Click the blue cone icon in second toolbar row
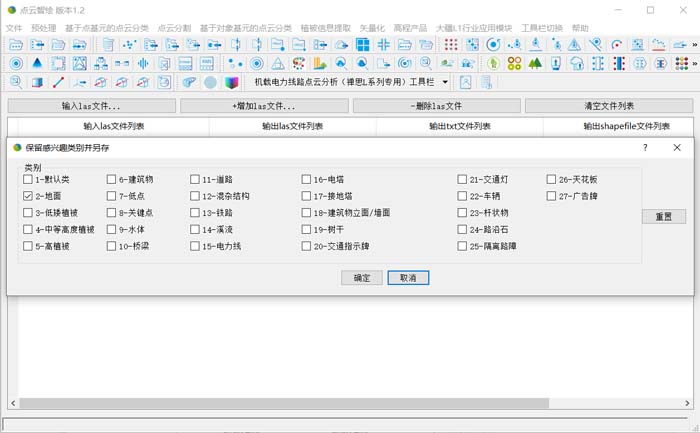 click(37, 63)
